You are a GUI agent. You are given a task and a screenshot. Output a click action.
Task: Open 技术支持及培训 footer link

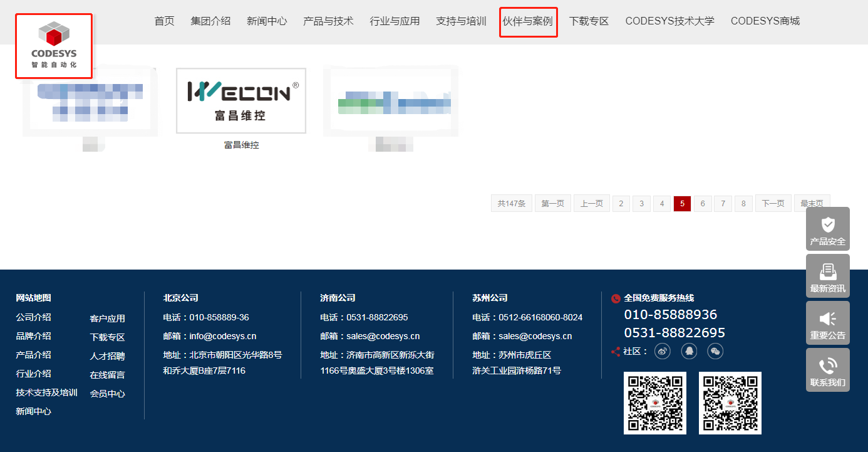coord(46,392)
